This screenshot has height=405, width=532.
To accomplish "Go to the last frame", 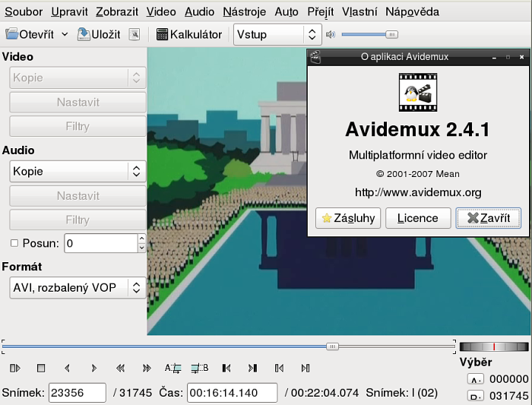I will point(306,368).
